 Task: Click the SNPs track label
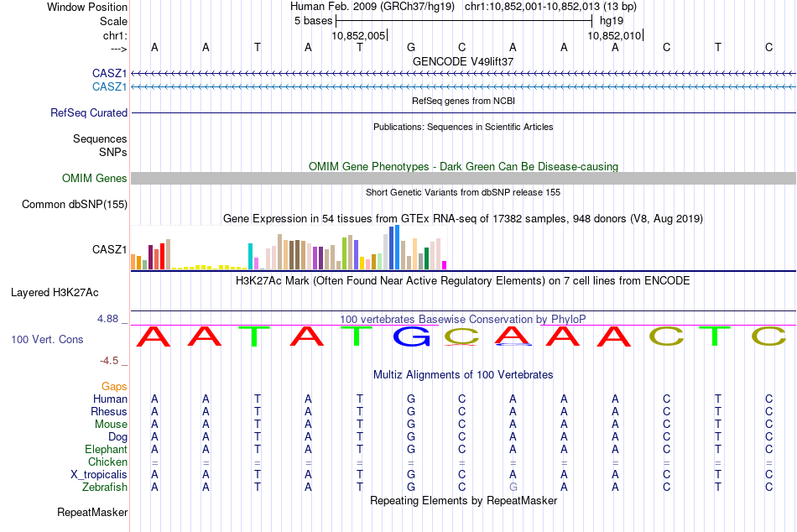tap(113, 152)
